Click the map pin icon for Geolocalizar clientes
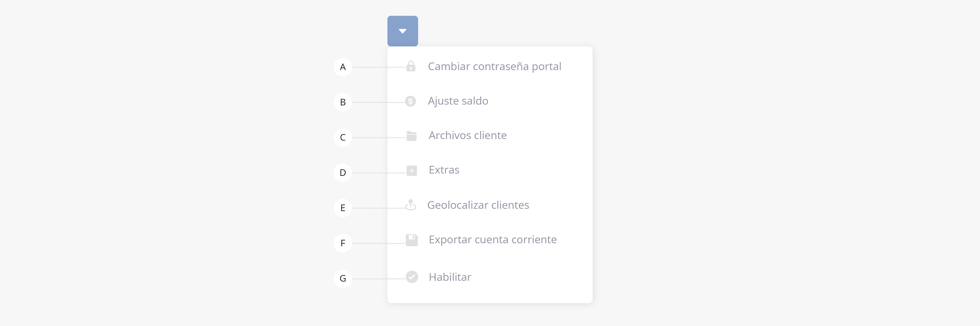980x326 pixels. [411, 205]
